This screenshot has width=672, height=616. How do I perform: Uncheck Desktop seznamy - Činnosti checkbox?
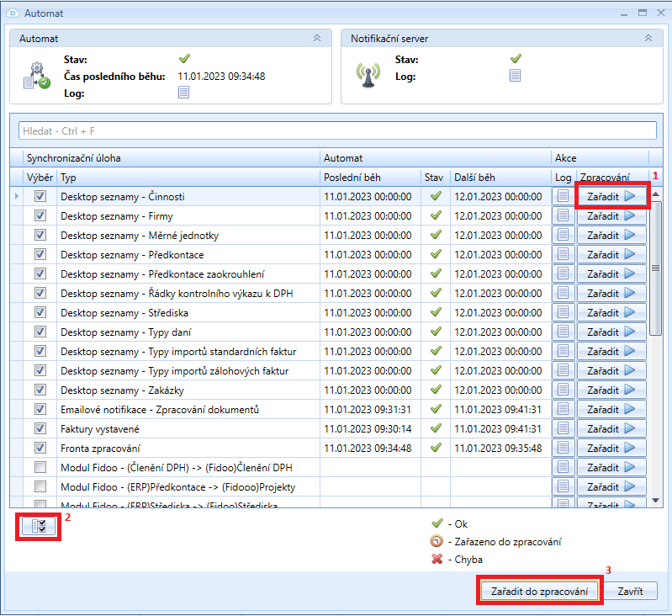point(40,196)
